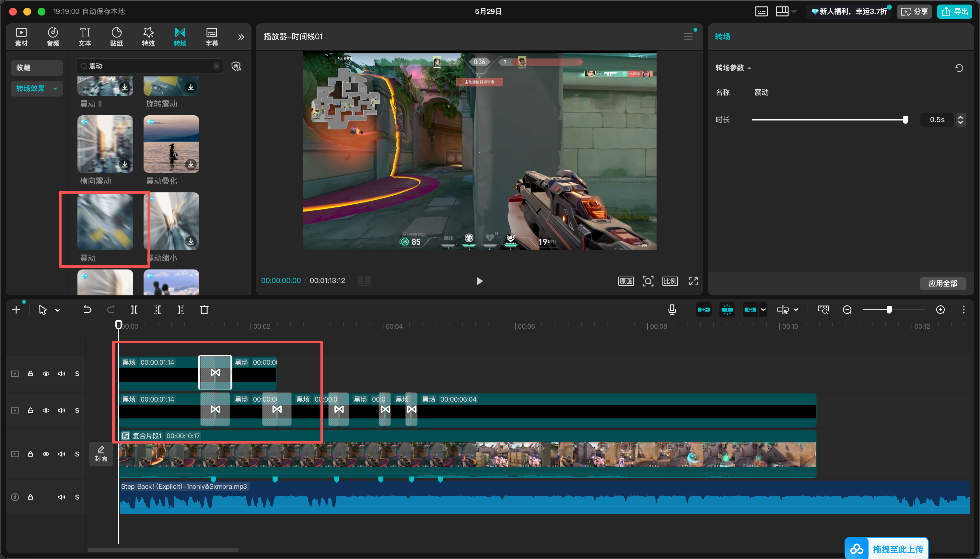Reset the transition parameters
980x559 pixels.
tap(959, 68)
